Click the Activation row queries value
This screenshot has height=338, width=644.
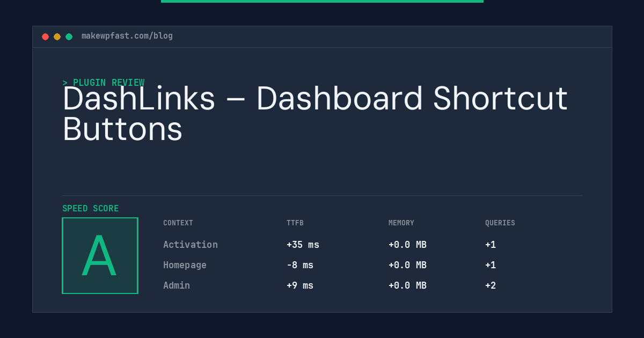(491, 245)
